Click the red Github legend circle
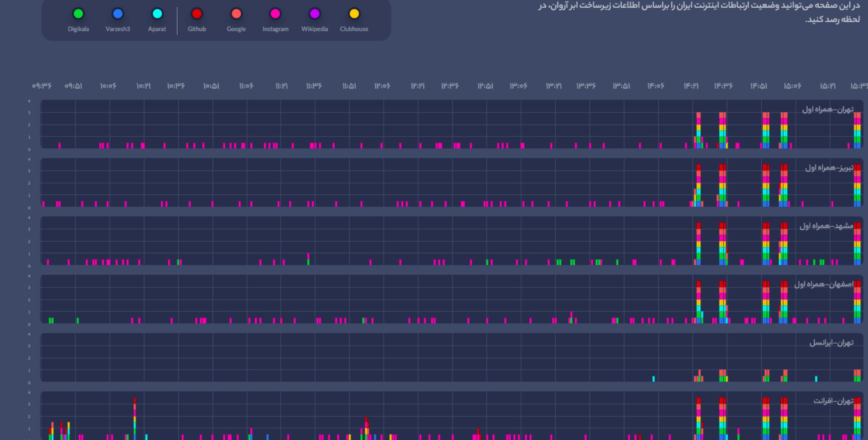The height and width of the screenshot is (440, 868). (x=197, y=14)
